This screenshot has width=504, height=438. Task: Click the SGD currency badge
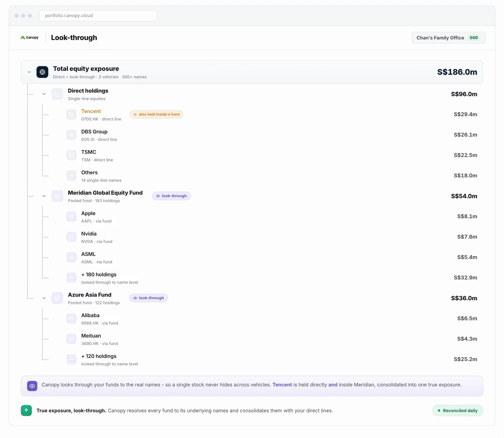(474, 38)
